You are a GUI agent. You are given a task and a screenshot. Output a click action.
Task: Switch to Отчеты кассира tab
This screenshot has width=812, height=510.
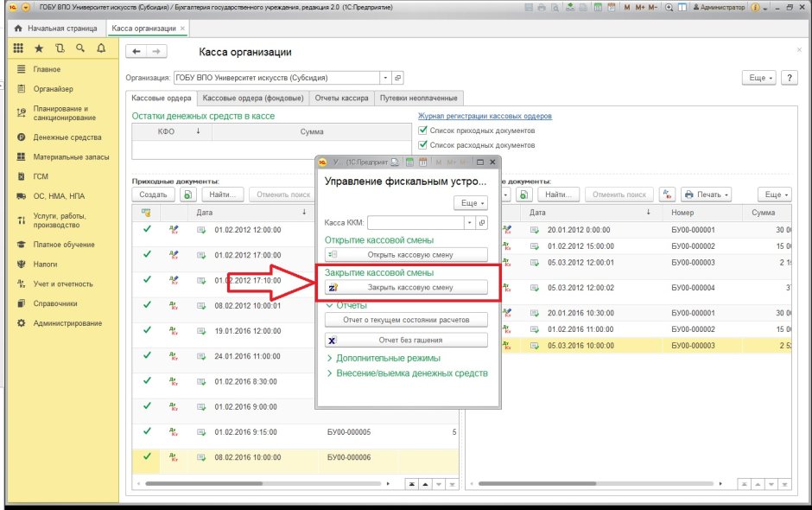[x=341, y=98]
